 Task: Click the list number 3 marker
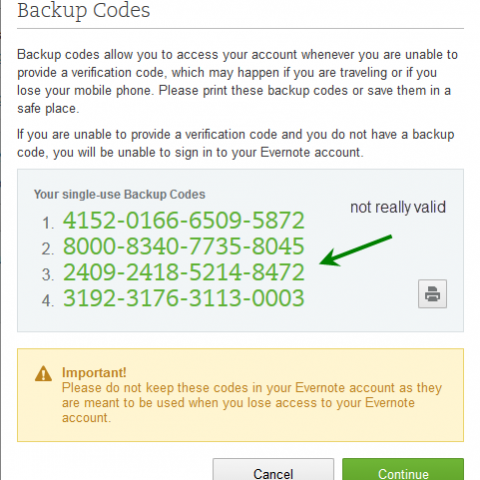pos(48,275)
